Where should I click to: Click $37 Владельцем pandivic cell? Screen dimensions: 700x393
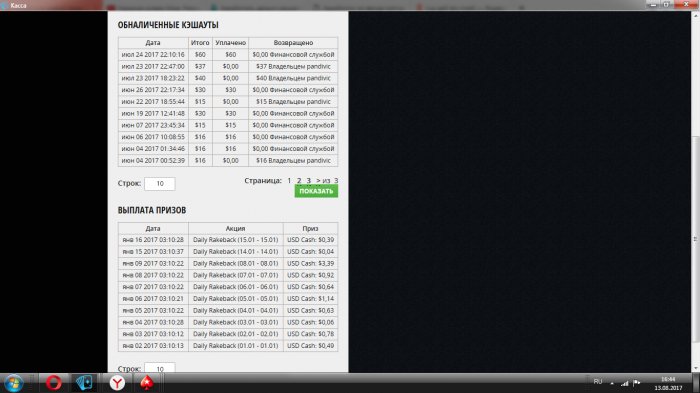(293, 66)
